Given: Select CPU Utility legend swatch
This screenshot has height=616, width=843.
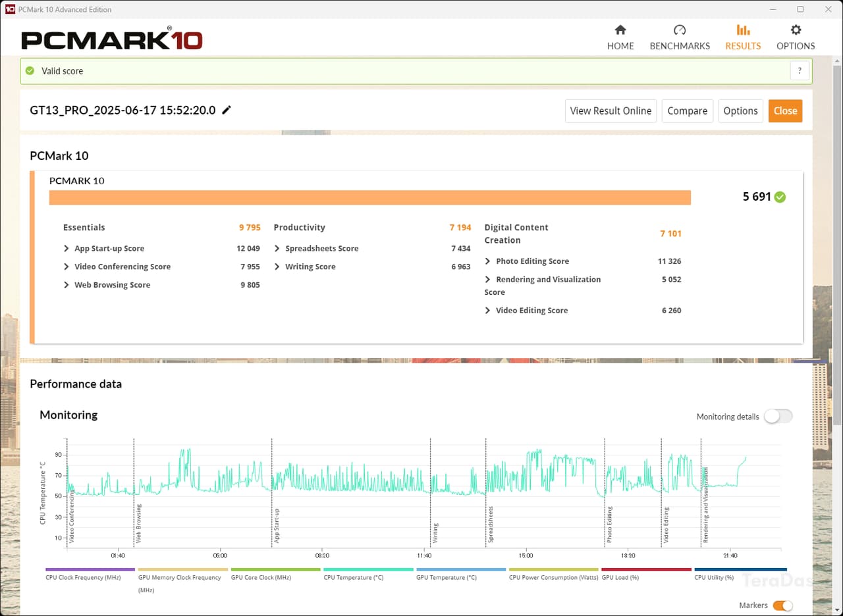Looking at the screenshot, I should [740, 569].
